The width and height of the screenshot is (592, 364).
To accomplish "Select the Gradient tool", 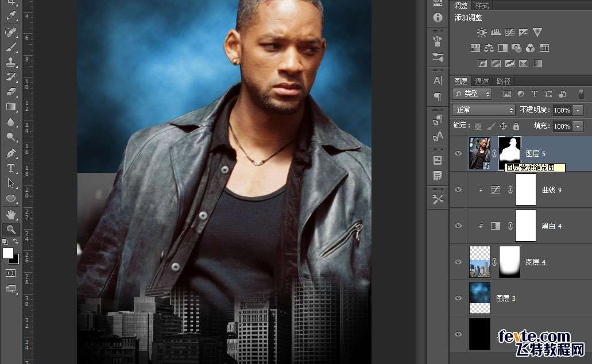I will point(11,107).
